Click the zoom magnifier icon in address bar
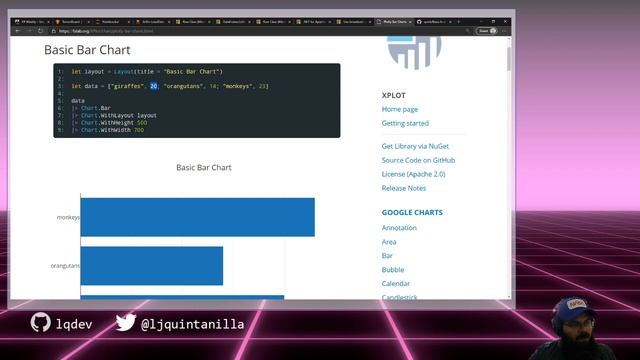Screen dimensions: 640x360 click(x=467, y=31)
